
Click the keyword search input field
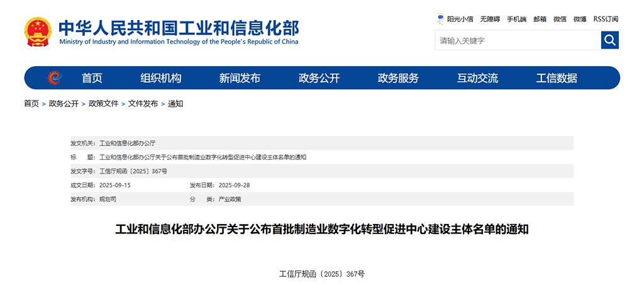(x=517, y=41)
